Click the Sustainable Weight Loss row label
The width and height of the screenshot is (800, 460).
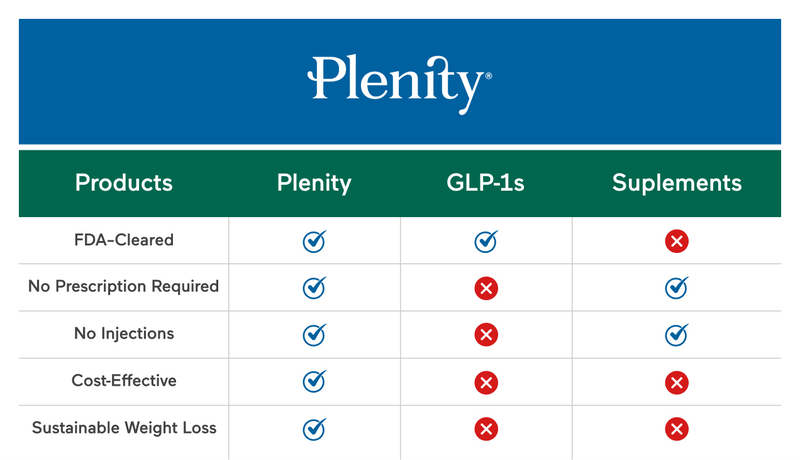tap(124, 428)
